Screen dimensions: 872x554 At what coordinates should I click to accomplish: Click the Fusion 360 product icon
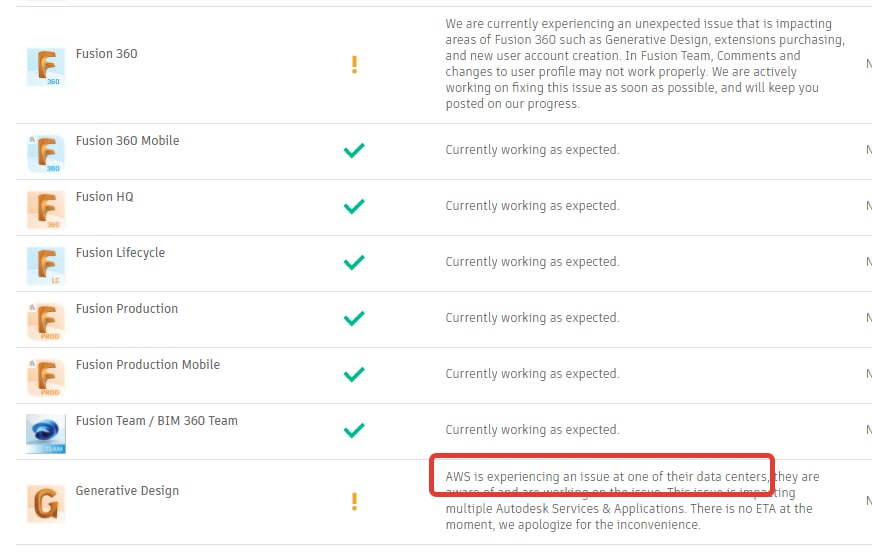[45, 67]
